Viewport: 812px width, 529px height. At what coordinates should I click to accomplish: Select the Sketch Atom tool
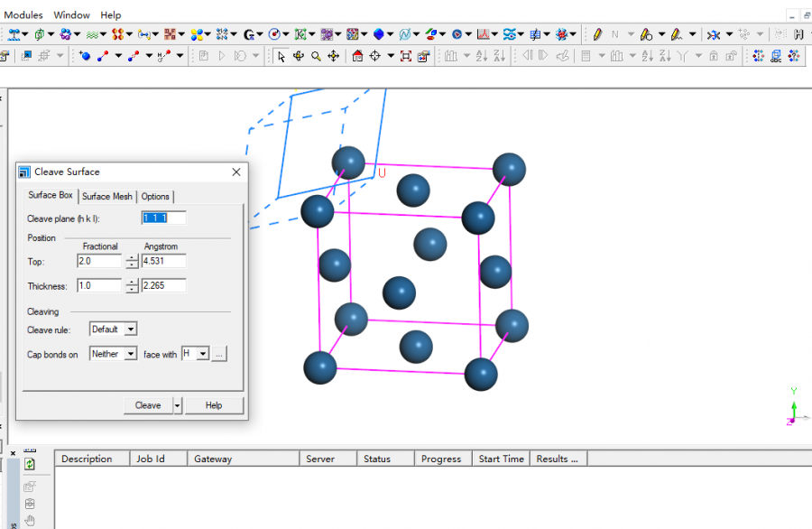86,56
